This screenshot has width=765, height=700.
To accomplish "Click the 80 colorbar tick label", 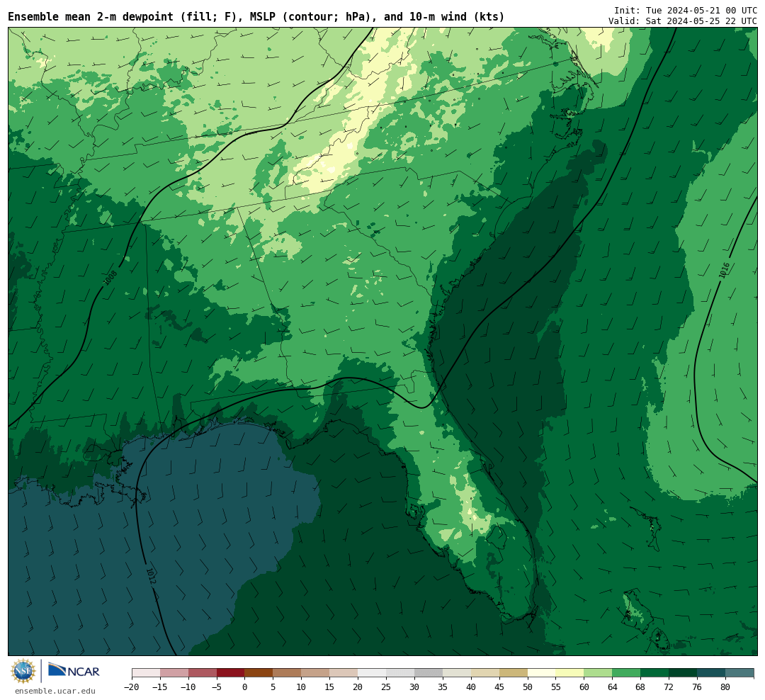I will 725,687.
